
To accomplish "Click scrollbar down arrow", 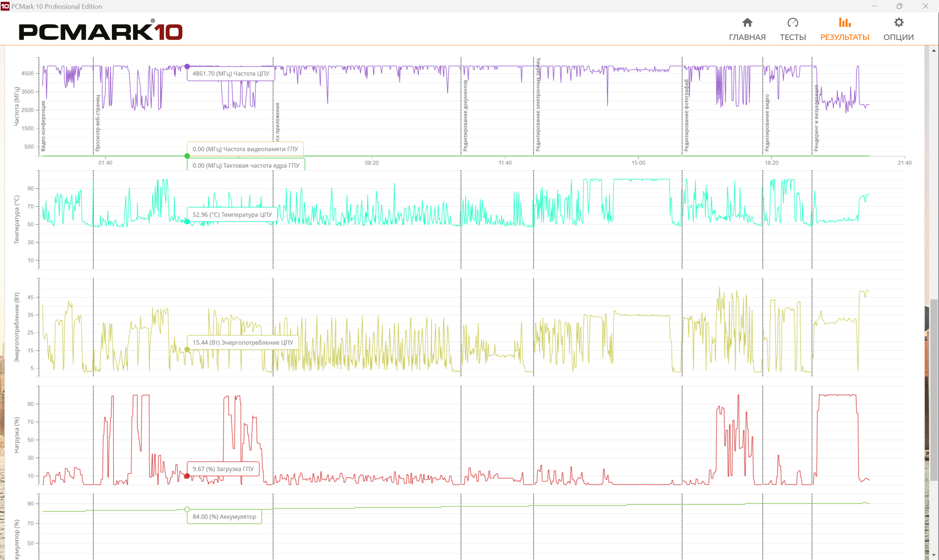I will point(934,556).
